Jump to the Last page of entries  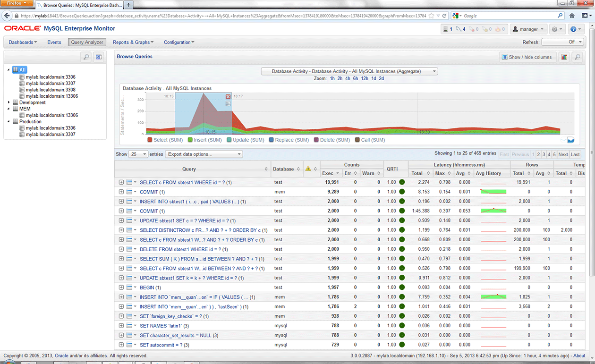click(575, 154)
